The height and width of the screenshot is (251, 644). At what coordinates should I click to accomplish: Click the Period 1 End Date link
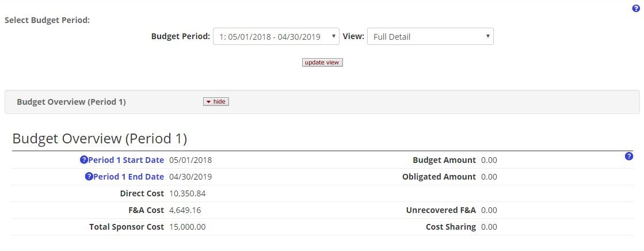pyautogui.click(x=128, y=177)
